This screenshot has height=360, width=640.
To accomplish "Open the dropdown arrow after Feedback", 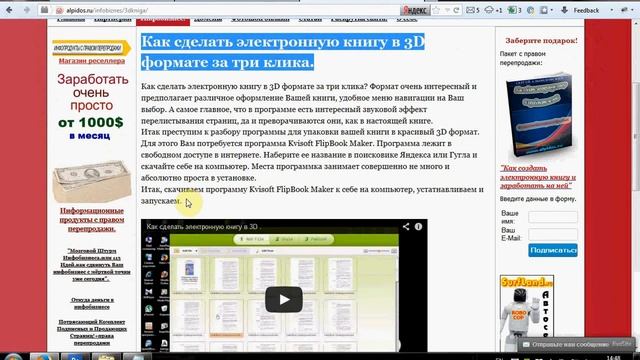I will tap(611, 10).
